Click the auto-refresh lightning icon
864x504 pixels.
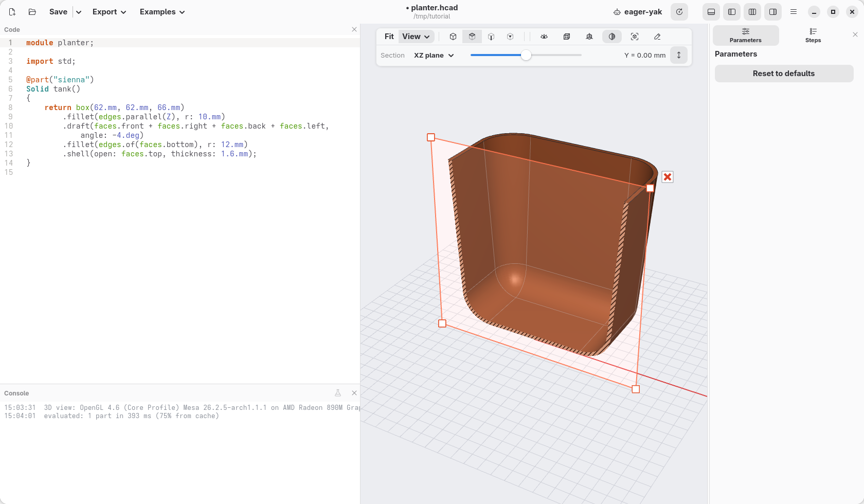click(x=679, y=12)
